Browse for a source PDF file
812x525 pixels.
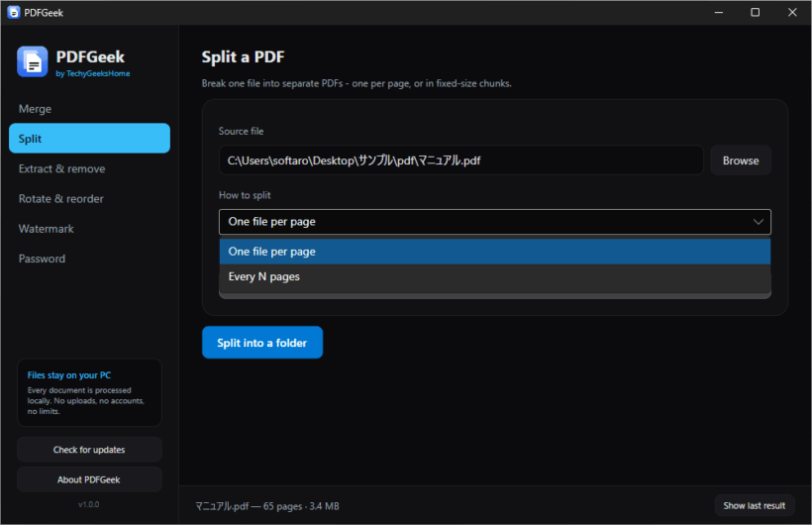[741, 160]
